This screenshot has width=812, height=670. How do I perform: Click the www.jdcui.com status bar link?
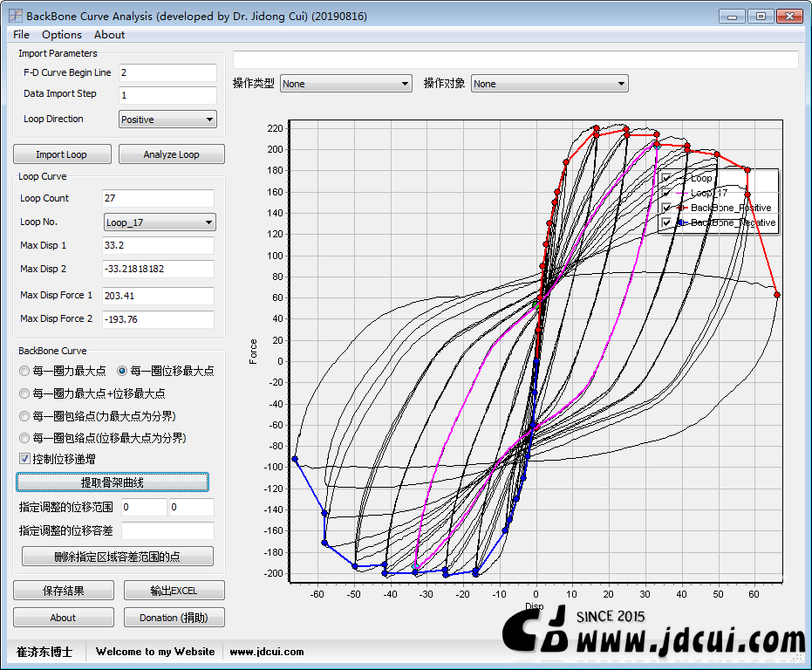(267, 652)
